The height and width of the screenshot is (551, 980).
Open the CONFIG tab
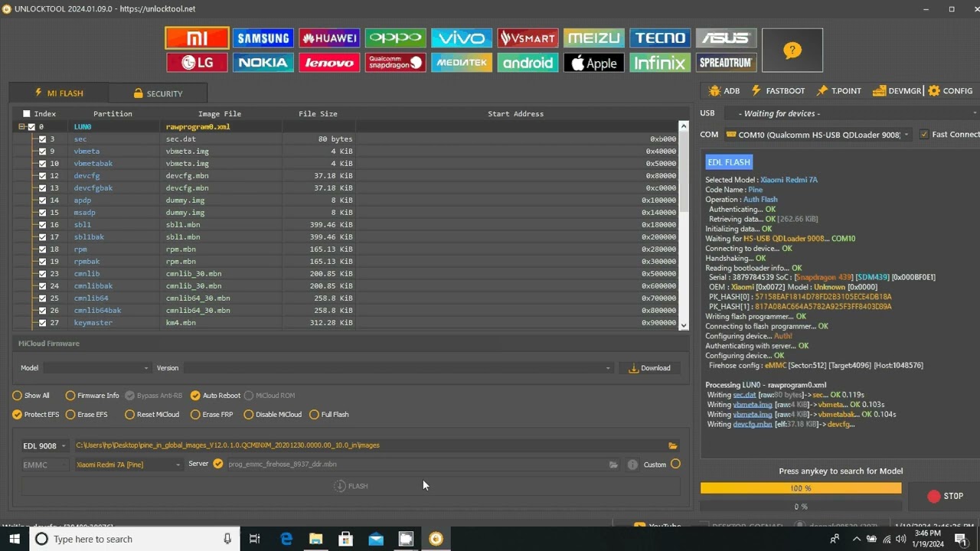click(x=950, y=91)
